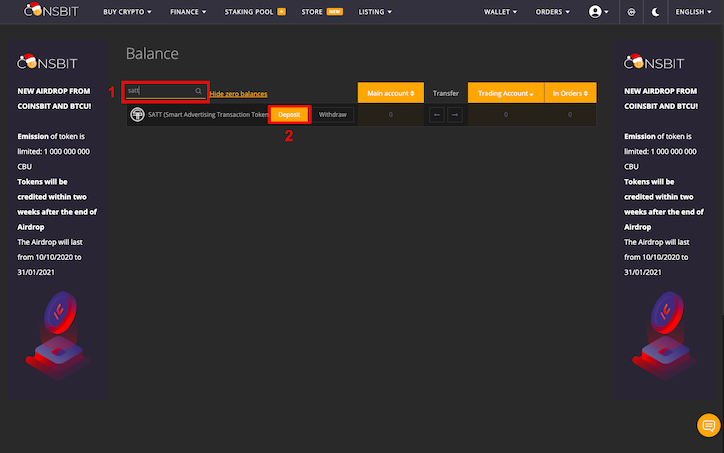Sort by Trading Account column
The height and width of the screenshot is (453, 724).
tap(506, 93)
